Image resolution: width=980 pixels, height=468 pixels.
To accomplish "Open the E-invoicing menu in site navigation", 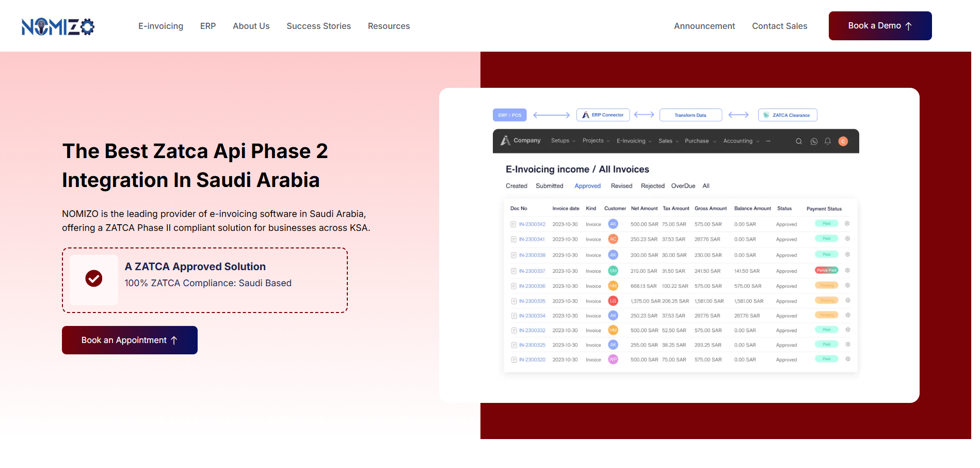I will point(160,26).
